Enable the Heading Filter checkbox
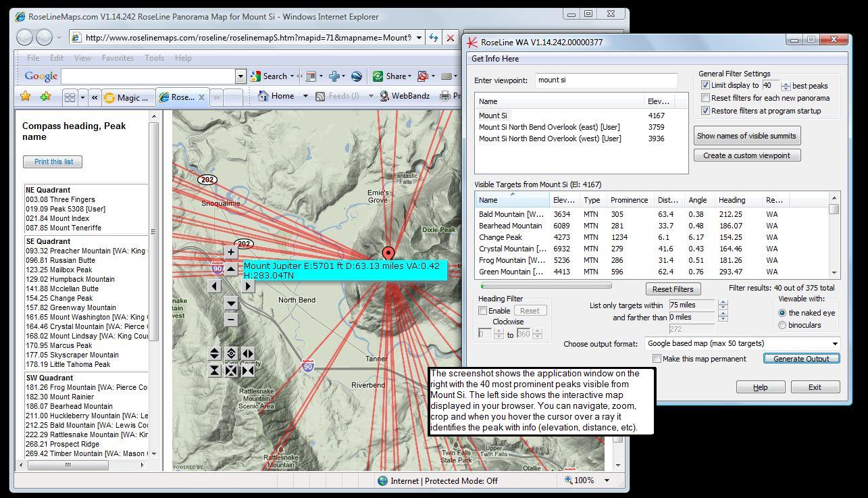868x498 pixels. tap(482, 311)
